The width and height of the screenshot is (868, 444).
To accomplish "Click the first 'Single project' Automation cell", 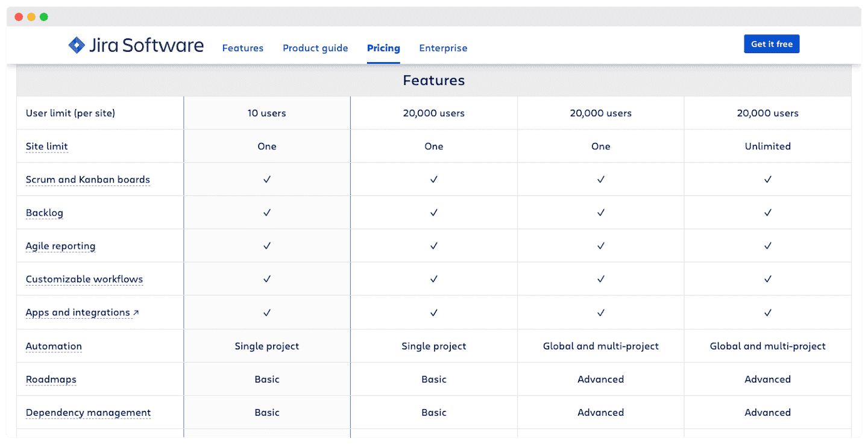I will pos(267,346).
